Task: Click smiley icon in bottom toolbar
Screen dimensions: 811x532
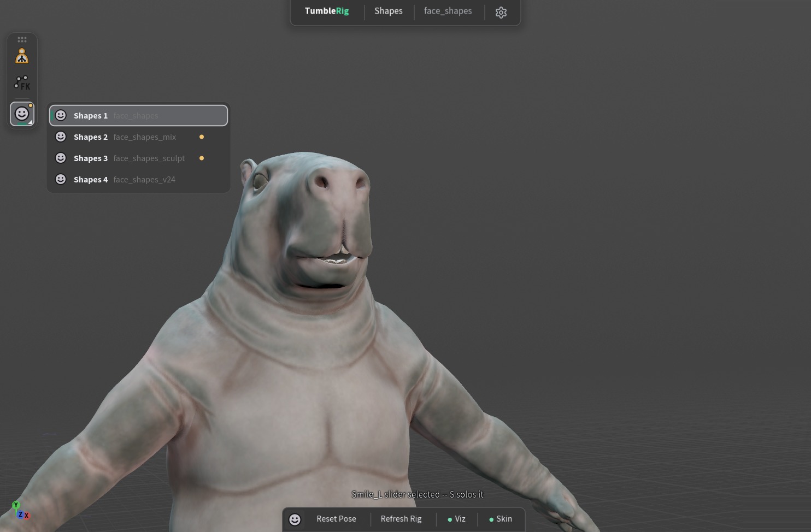Action: point(295,519)
